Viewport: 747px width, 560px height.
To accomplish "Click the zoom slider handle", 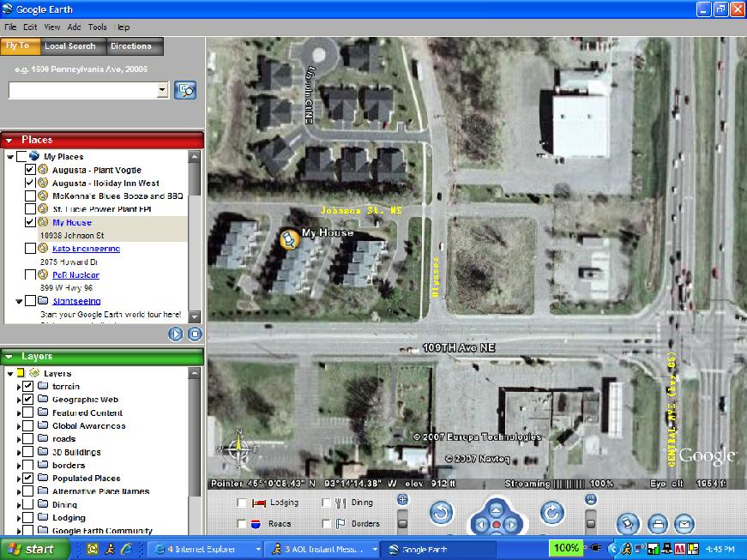I will (x=402, y=521).
